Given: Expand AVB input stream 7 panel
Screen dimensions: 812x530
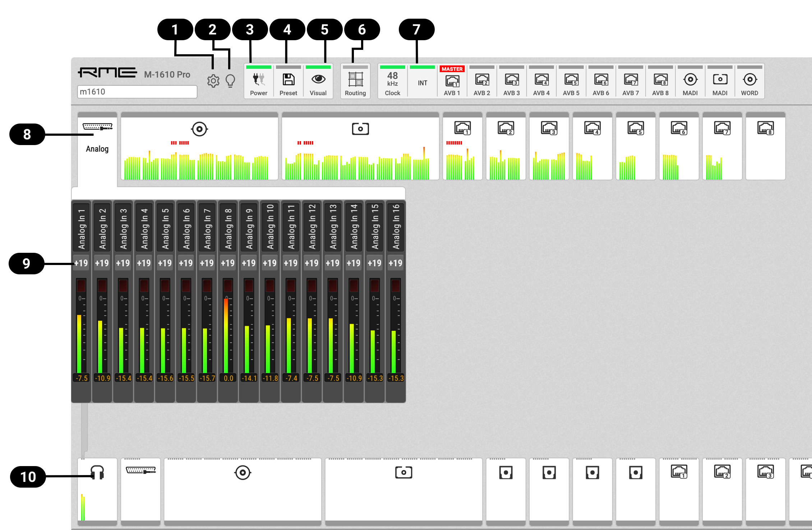Looking at the screenshot, I should tap(722, 146).
